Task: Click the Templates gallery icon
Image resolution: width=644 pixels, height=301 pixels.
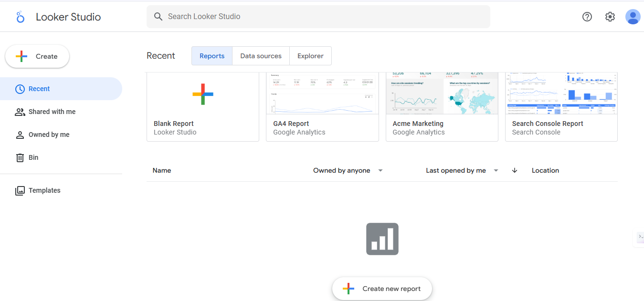Action: point(20,190)
